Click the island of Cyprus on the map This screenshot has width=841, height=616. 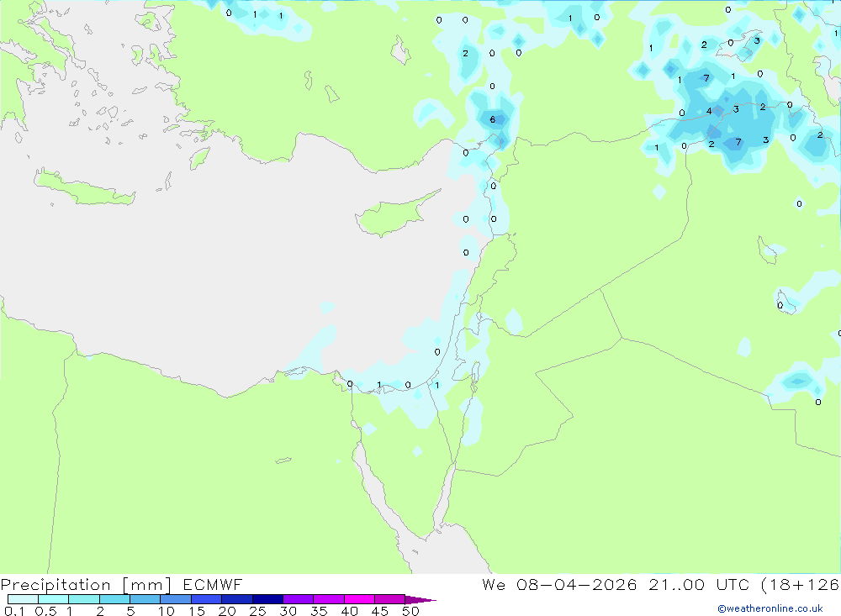point(394,215)
